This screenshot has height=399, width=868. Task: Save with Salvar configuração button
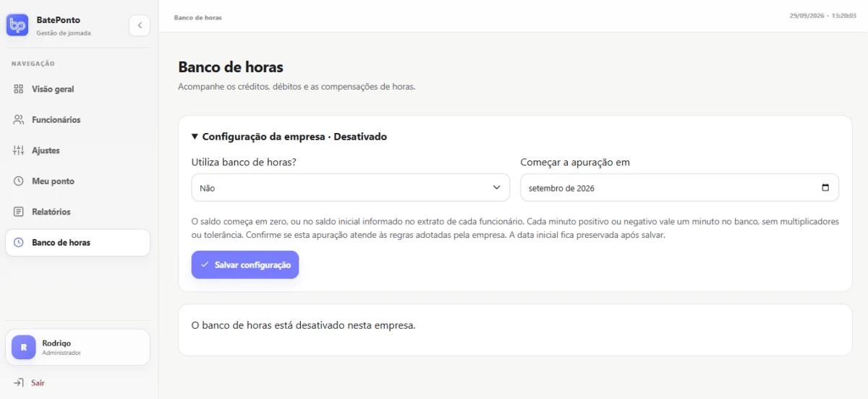click(x=245, y=265)
